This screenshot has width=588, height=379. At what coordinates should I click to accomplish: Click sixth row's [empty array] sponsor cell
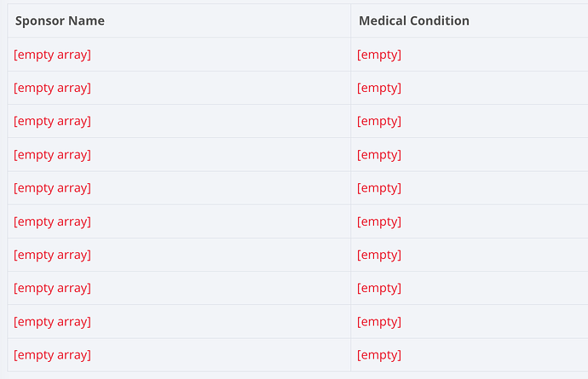pos(53,221)
